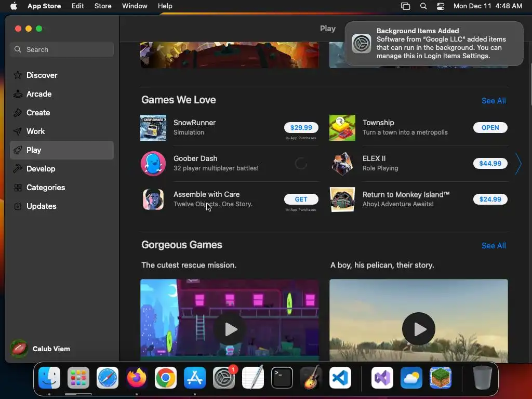The height and width of the screenshot is (399, 532).
Task: Open the 'Goober Dash' title text
Action: pos(195,158)
